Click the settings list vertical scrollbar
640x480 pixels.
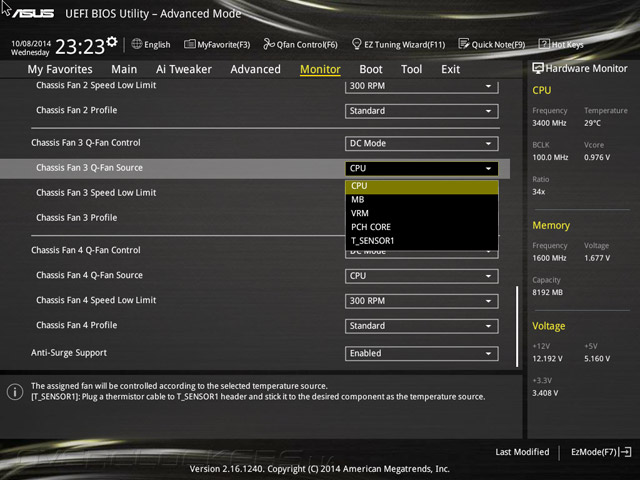tap(517, 326)
